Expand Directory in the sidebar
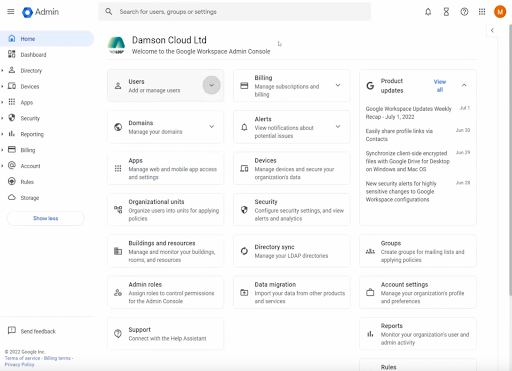Viewport: 512px width, 371px height. (2, 71)
